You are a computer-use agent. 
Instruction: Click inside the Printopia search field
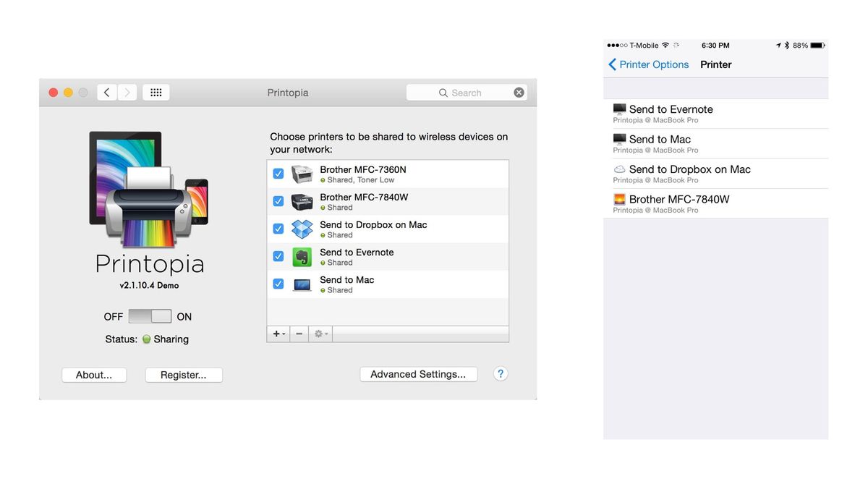470,92
